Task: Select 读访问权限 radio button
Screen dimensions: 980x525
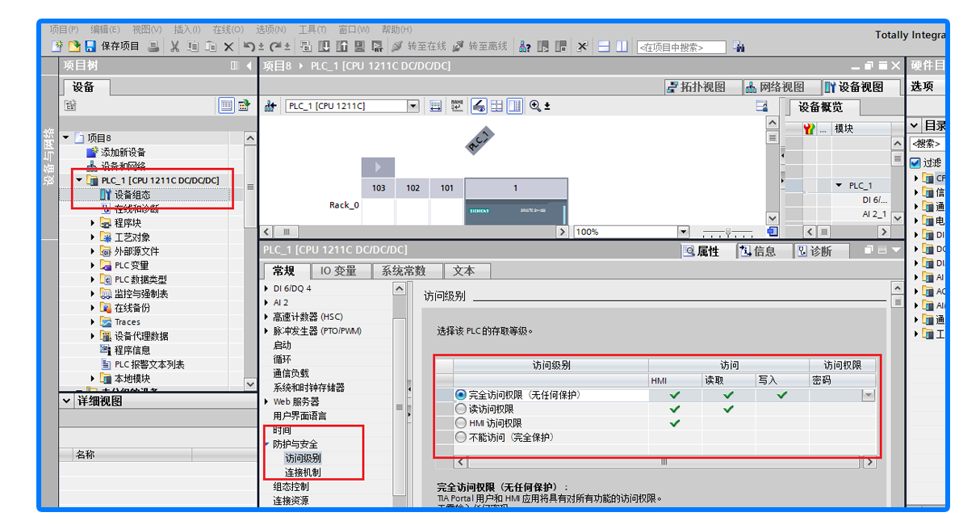Action: click(x=461, y=409)
